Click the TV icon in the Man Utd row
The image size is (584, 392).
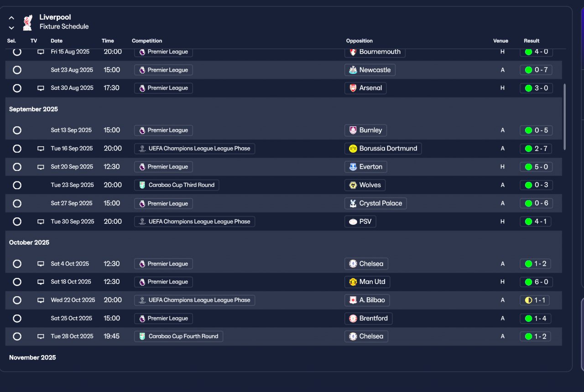[x=41, y=282]
